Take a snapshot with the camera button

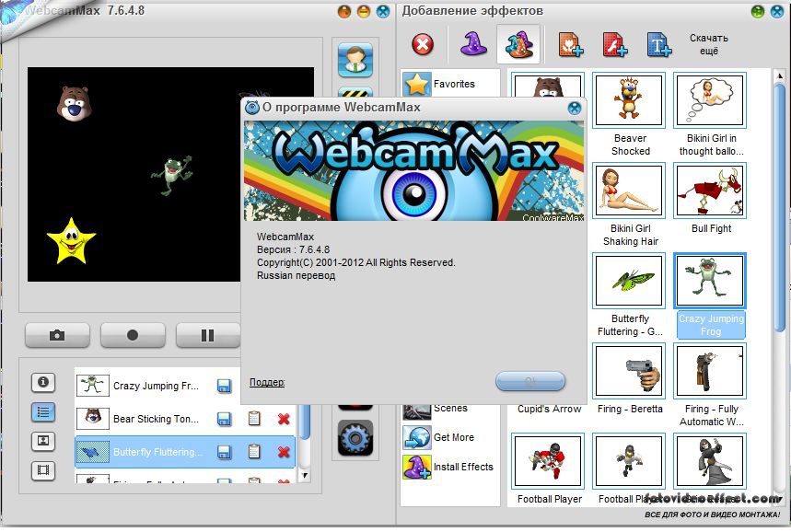click(x=57, y=335)
